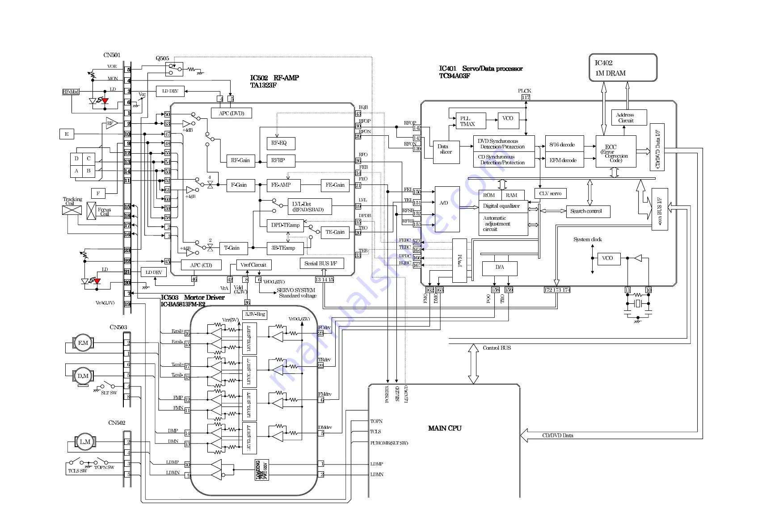This screenshot has width=779, height=532.
Task: Select the FE-AMP block
Action: click(283, 185)
